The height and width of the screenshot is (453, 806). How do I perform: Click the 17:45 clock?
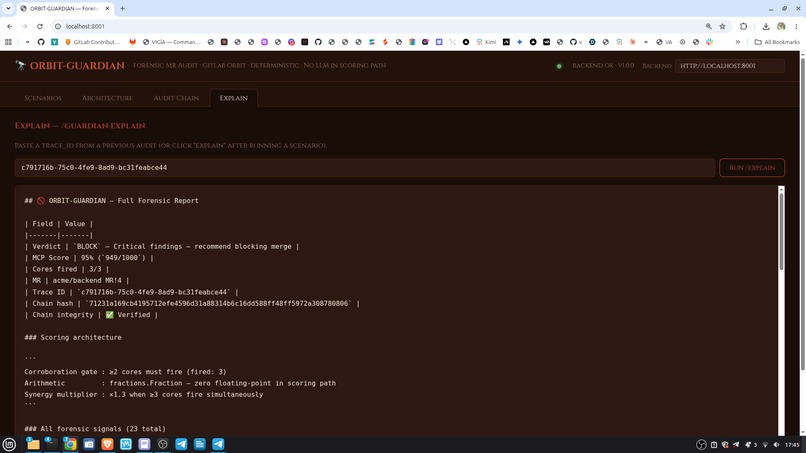[793, 445]
